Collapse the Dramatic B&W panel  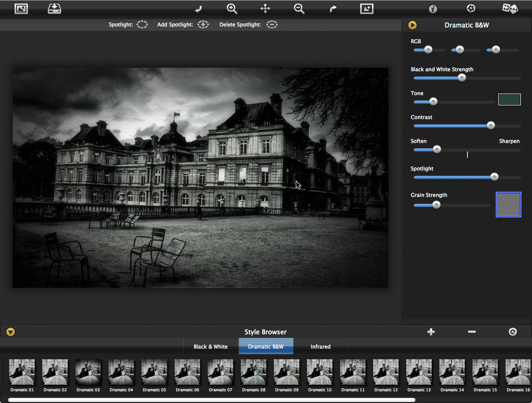click(412, 25)
